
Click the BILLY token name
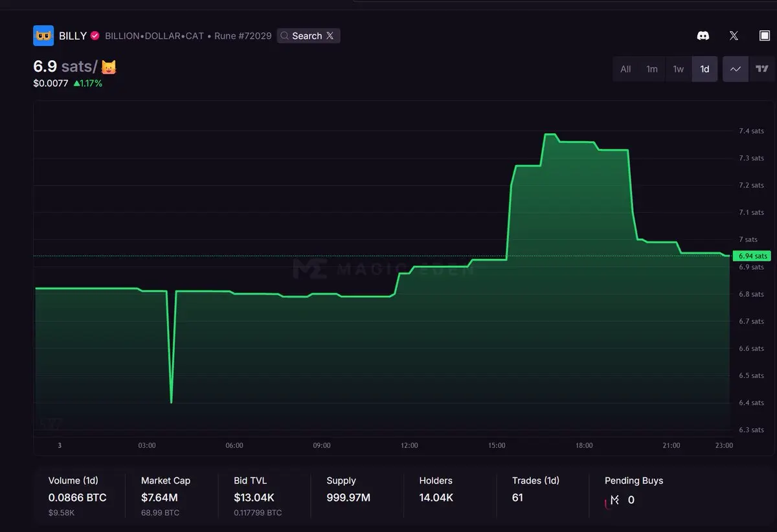pyautogui.click(x=73, y=36)
